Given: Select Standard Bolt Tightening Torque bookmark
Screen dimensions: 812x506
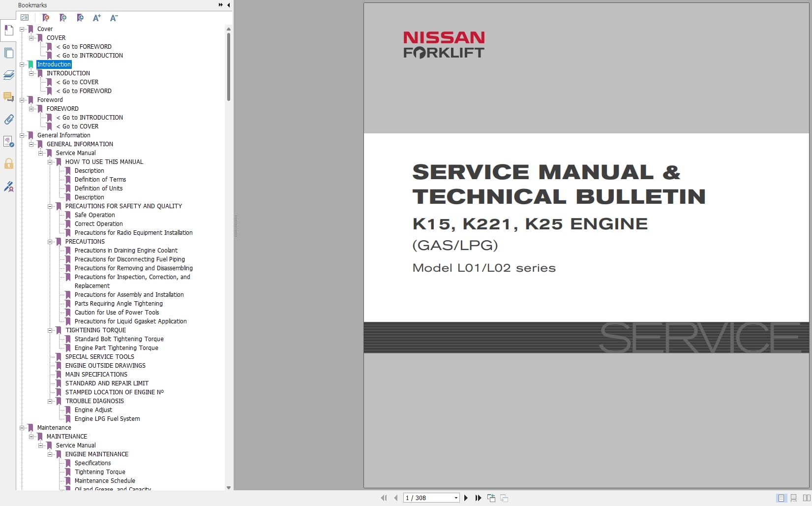Looking at the screenshot, I should pyautogui.click(x=119, y=339).
